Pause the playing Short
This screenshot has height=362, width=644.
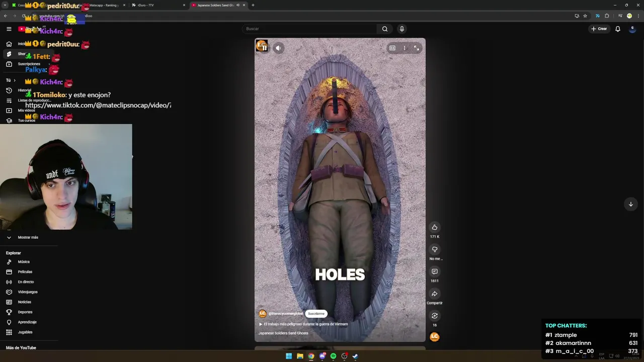264,48
